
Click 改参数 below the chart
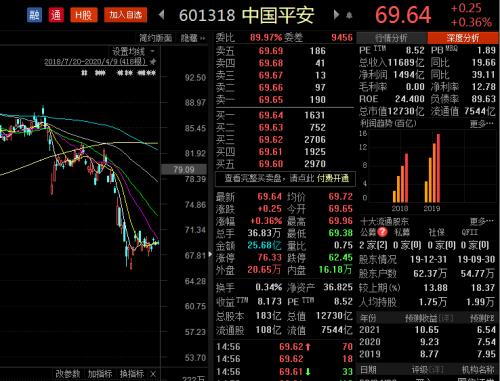coord(68,374)
